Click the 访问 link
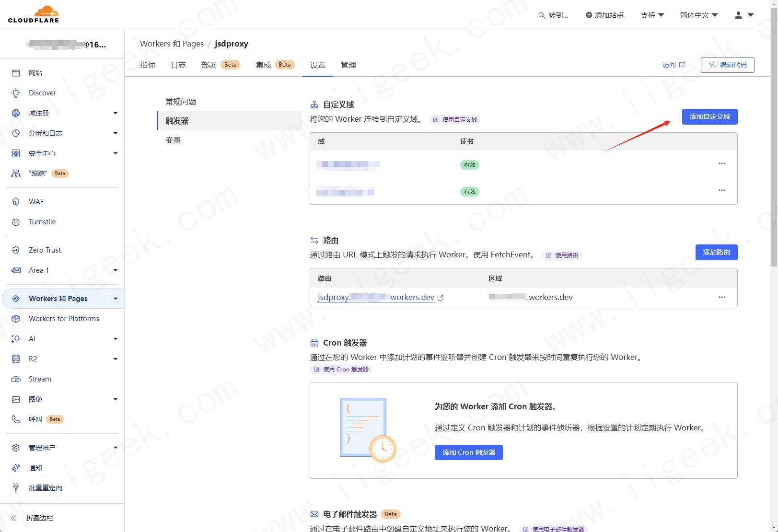Viewport: 778px width, 532px height. [673, 65]
